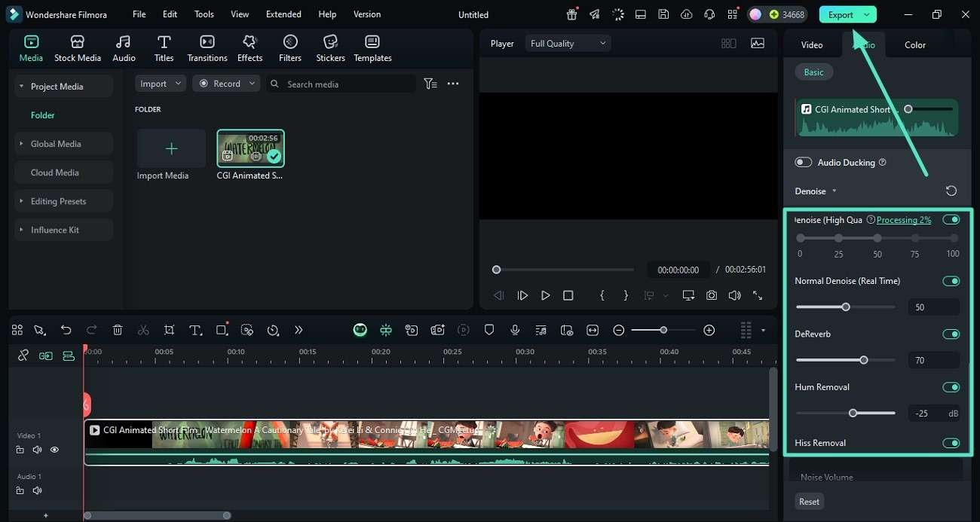
Task: Expand the Denoise section dropdown
Action: tap(834, 191)
